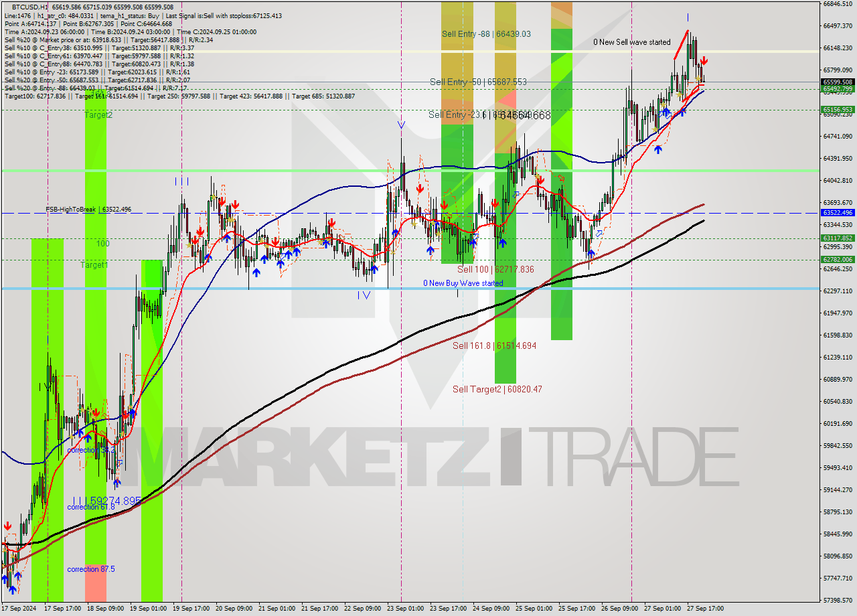Viewport: 857px width, 616px height.
Task: Click the 66497.370 price axis label
Action: pos(838,25)
